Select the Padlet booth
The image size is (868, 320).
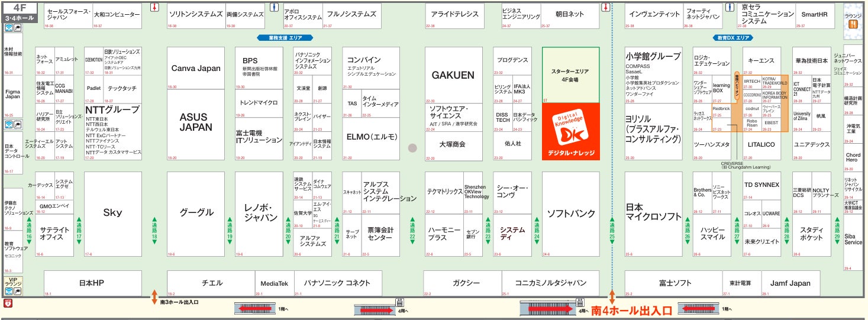tap(93, 89)
